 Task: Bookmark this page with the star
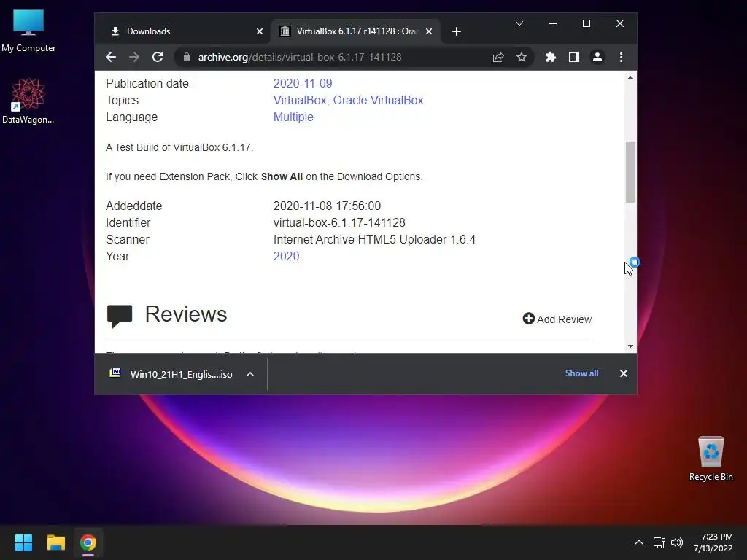522,57
